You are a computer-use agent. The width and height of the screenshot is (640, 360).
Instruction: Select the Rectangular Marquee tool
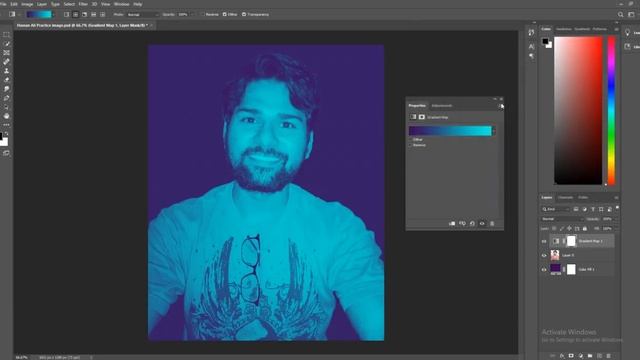coord(7,35)
